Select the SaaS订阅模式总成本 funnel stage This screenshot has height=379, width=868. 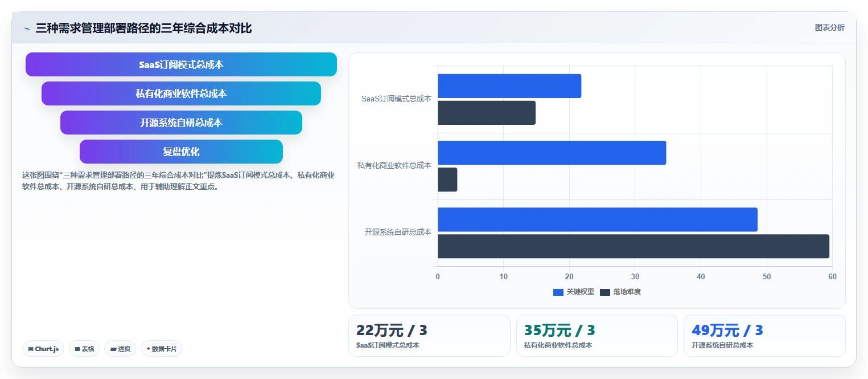[181, 64]
